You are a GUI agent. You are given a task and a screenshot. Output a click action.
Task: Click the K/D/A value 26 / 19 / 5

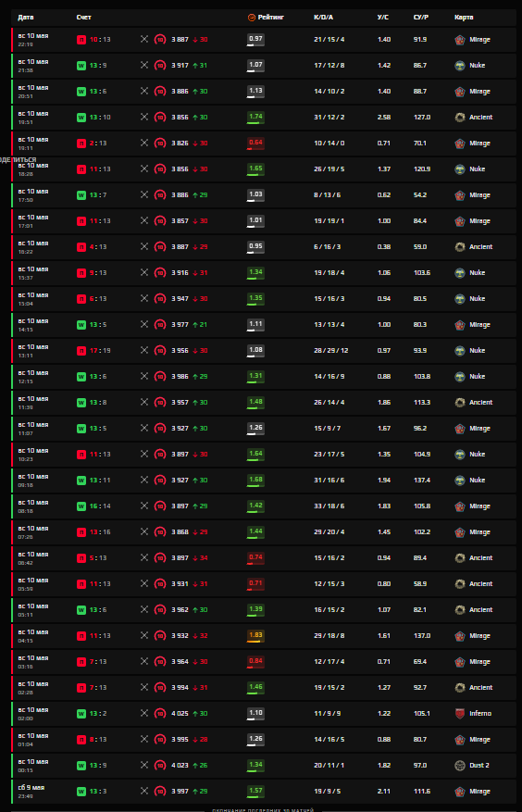point(329,169)
